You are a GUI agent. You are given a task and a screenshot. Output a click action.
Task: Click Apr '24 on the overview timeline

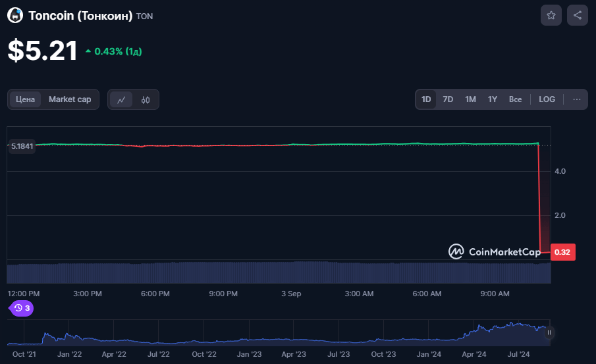(x=474, y=354)
